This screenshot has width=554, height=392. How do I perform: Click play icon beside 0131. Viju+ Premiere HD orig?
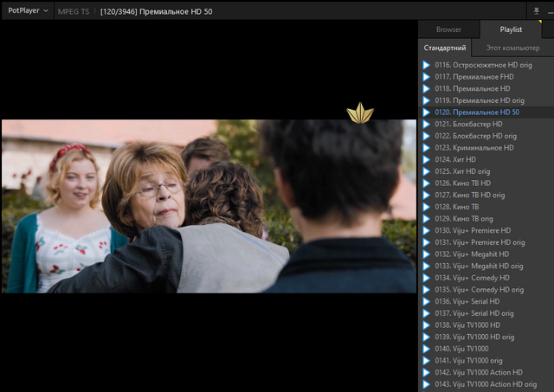[x=427, y=242]
